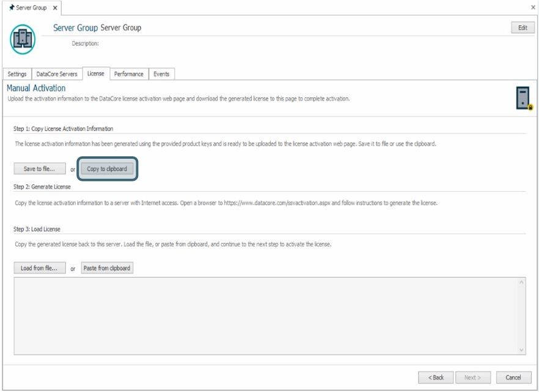The image size is (539, 392).
Task: Close the panel with the top-right X
Action: point(533,7)
